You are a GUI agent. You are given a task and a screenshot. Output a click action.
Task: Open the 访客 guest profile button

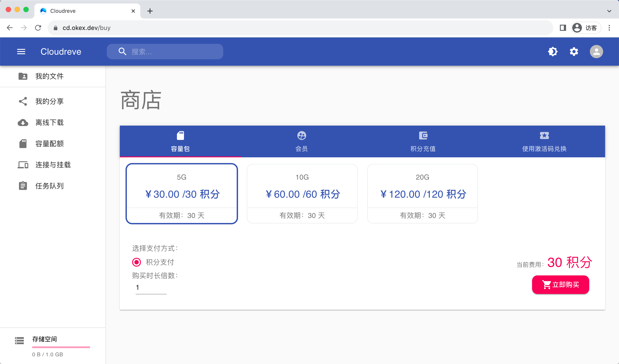pos(586,28)
